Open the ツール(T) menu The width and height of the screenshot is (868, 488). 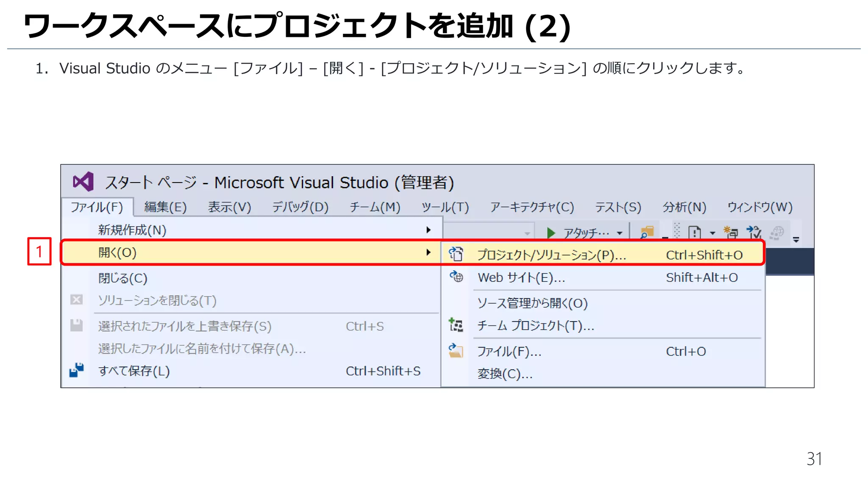[x=445, y=207]
